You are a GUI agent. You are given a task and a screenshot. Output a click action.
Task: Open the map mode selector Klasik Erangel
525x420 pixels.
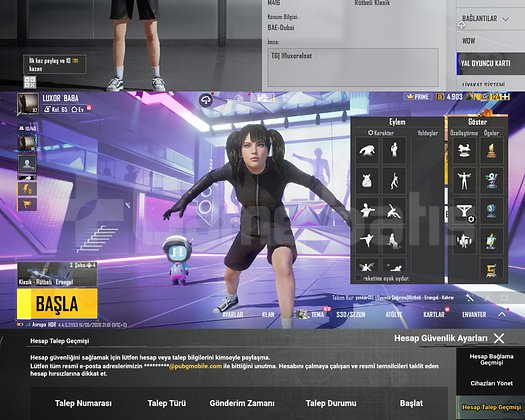tap(57, 274)
